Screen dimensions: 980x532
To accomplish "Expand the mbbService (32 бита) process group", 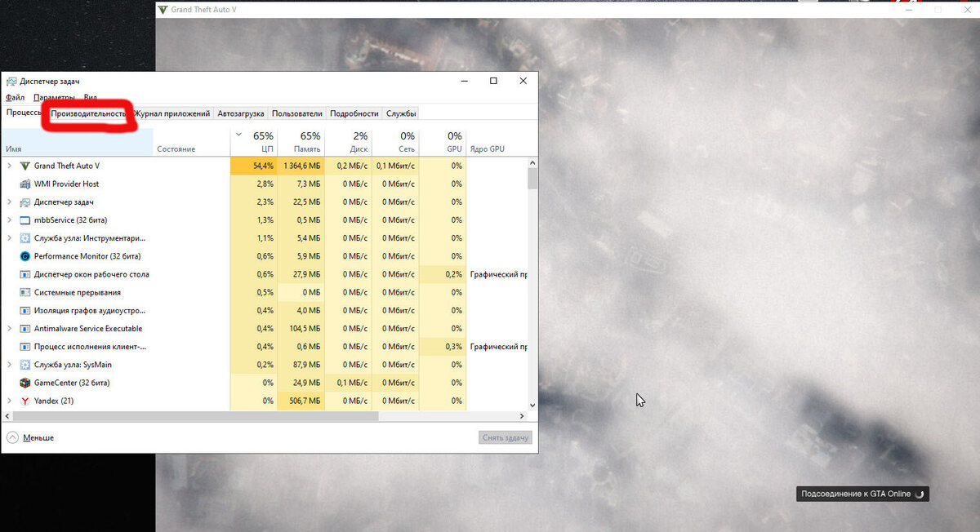I will point(9,220).
